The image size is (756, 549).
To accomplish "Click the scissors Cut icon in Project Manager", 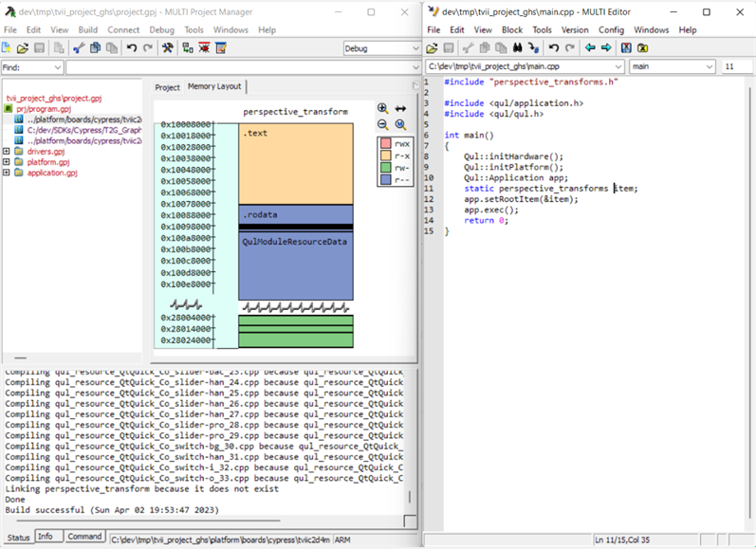I will coord(79,48).
